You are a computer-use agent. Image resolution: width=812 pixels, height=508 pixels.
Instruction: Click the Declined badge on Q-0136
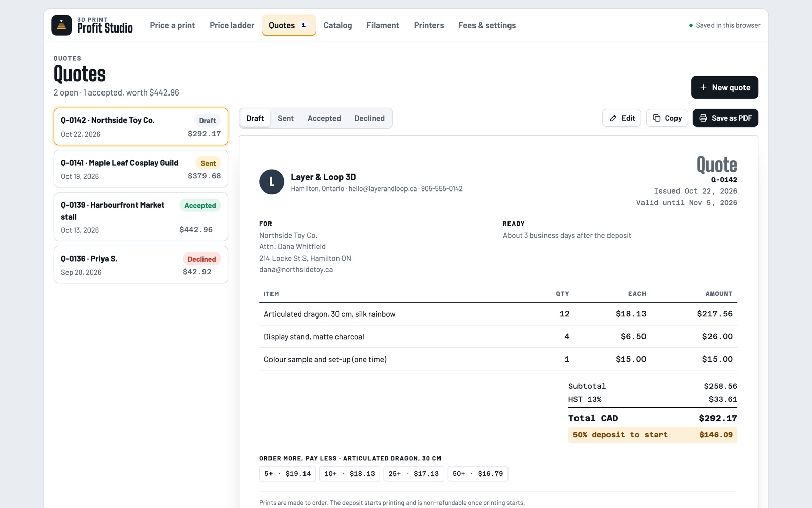201,259
